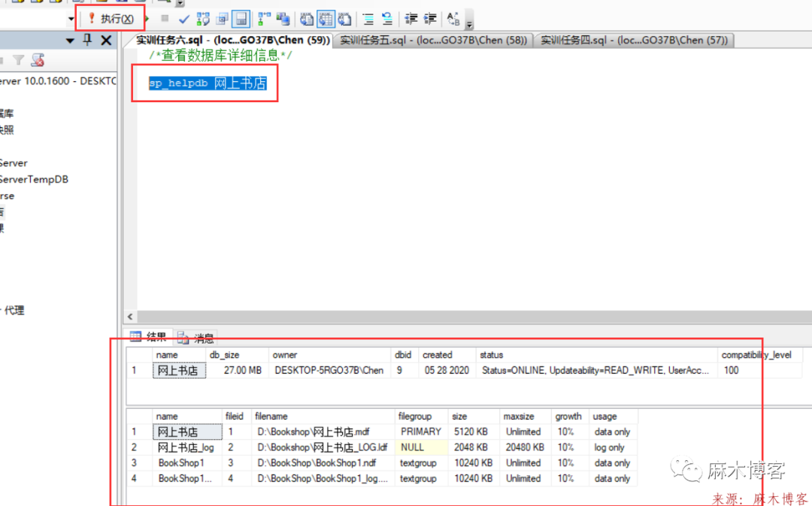The width and height of the screenshot is (812, 506).
Task: Open Object Explorer window position dropdown
Action: click(70, 41)
